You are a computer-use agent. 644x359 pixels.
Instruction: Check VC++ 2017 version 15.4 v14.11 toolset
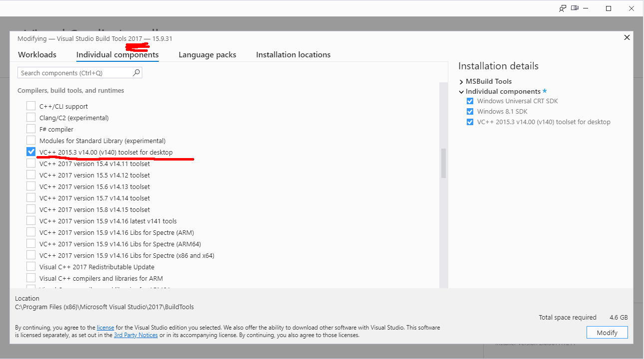click(31, 164)
